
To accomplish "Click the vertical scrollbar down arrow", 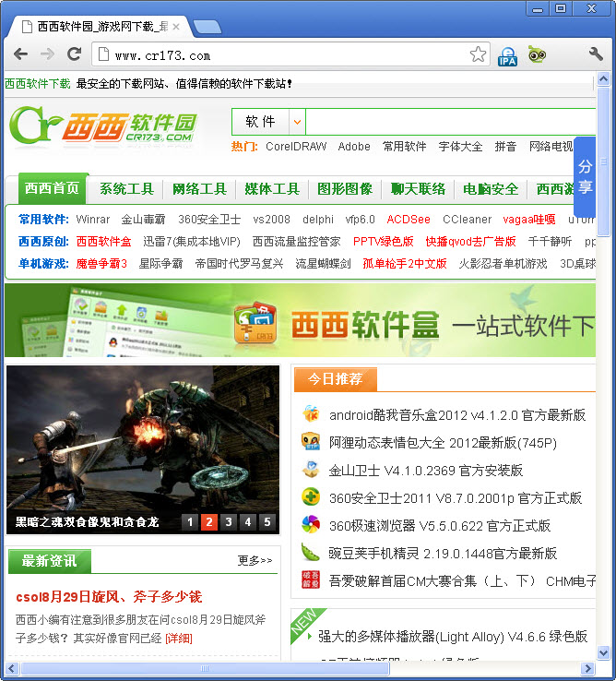I will (603, 652).
